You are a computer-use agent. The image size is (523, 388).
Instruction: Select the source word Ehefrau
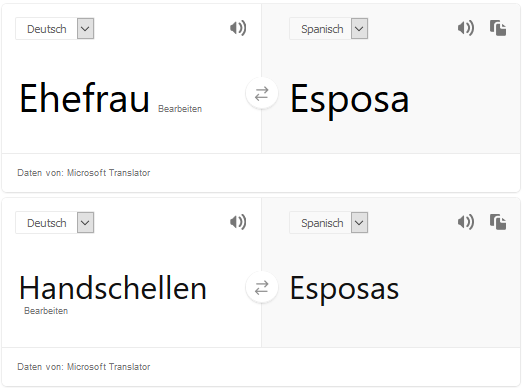(84, 99)
